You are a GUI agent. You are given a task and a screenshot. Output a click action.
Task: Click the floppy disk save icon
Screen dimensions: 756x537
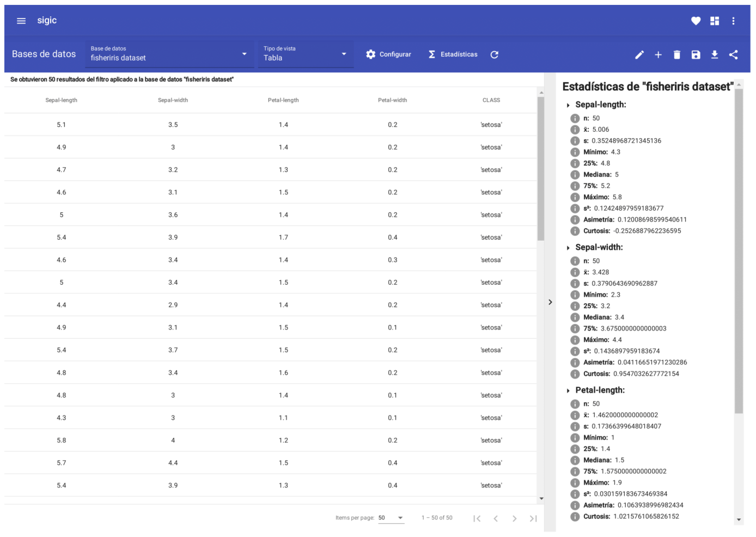click(696, 55)
